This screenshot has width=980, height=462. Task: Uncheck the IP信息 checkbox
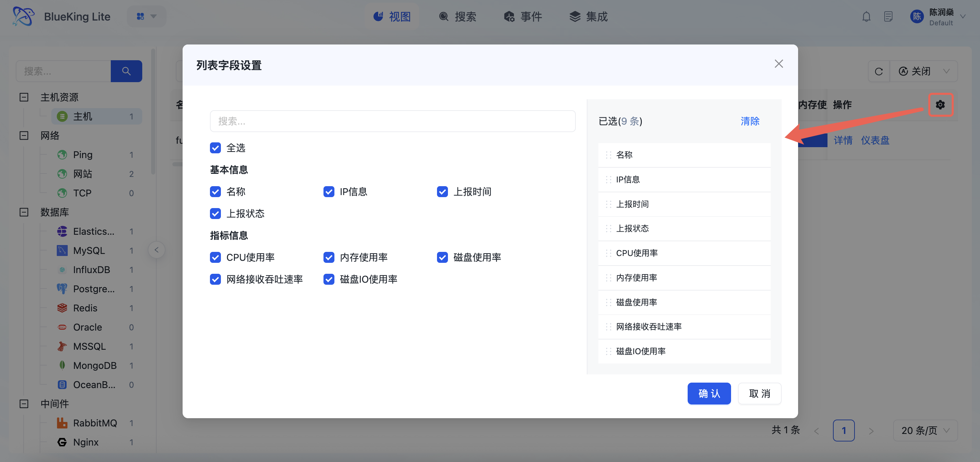(329, 192)
